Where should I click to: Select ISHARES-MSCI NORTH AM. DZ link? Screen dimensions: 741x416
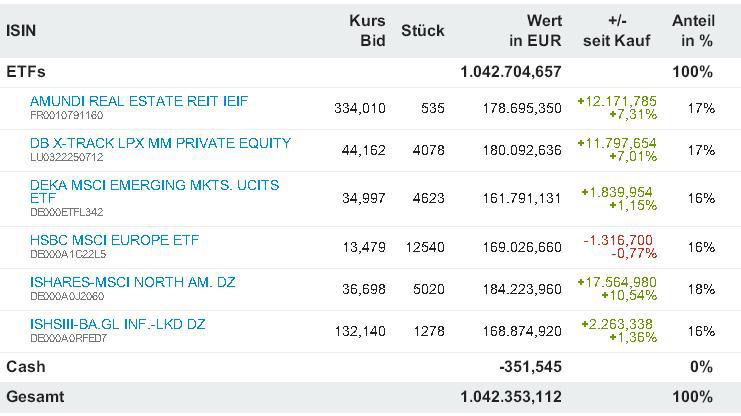[x=132, y=282]
